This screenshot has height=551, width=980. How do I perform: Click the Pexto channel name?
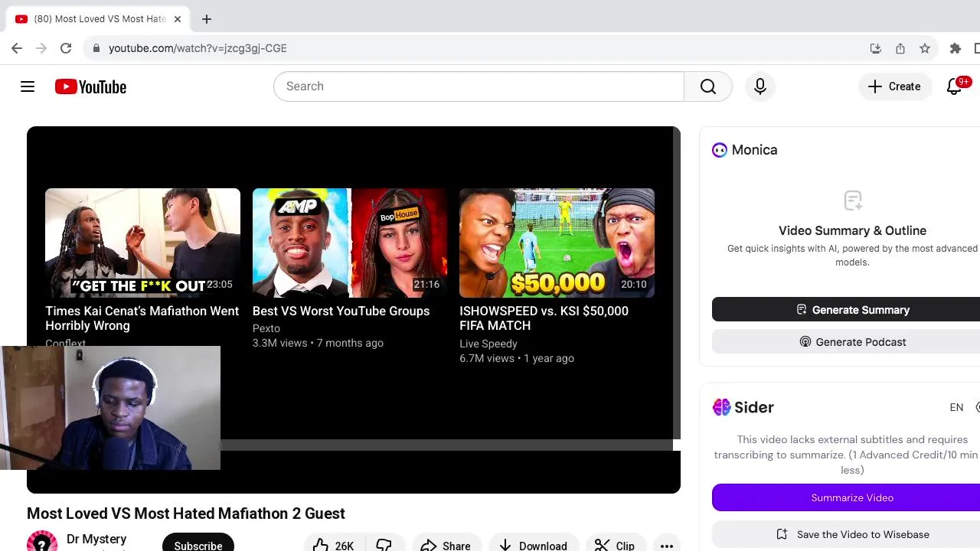coord(266,328)
